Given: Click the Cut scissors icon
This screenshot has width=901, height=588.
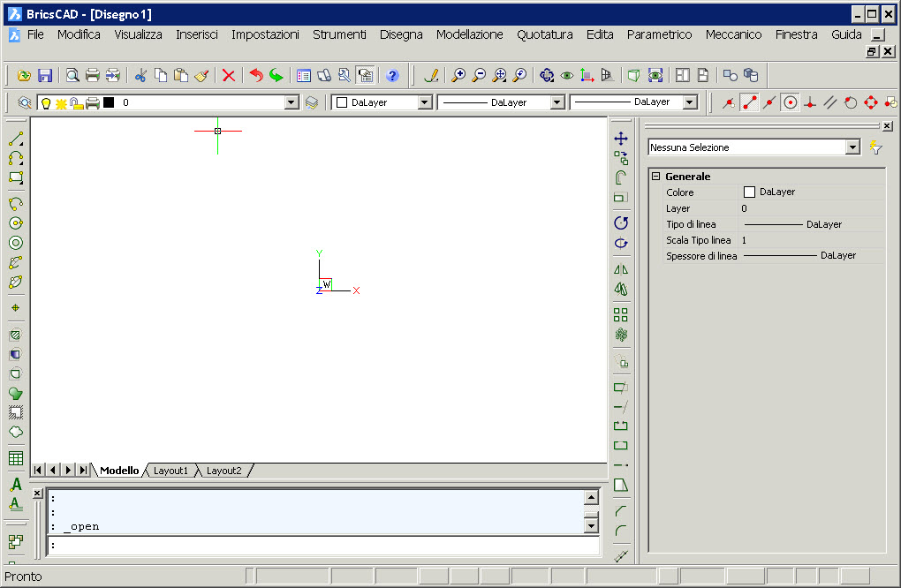Looking at the screenshot, I should pos(140,76).
